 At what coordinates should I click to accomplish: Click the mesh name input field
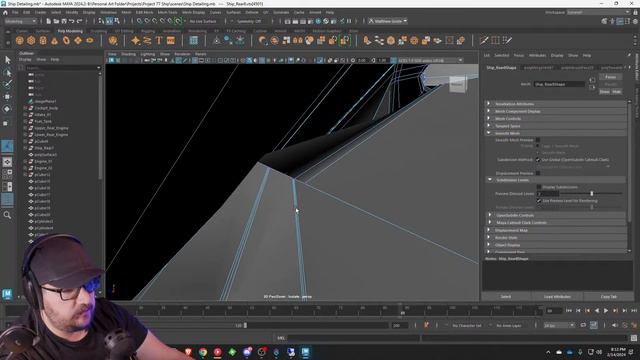pyautogui.click(x=559, y=84)
